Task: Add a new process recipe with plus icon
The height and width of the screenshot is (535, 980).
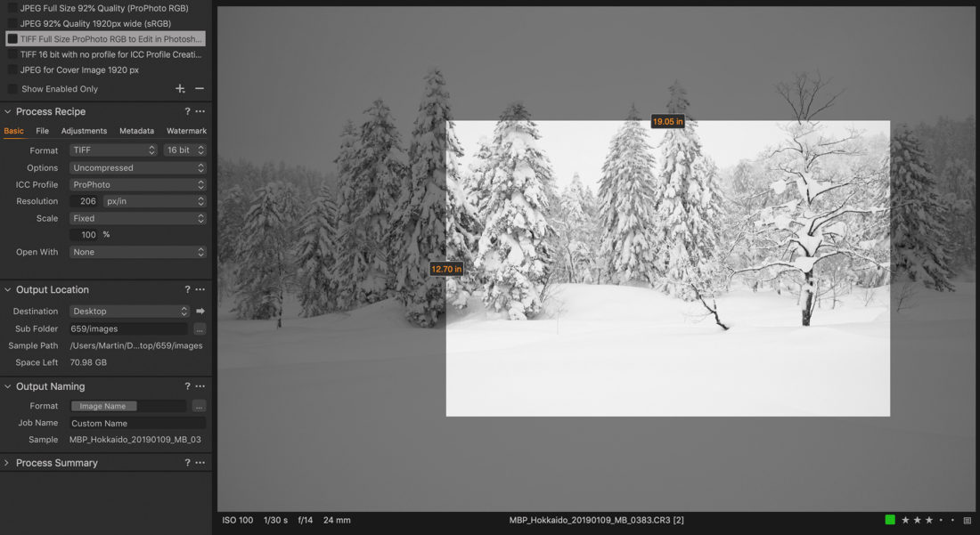Action: coord(180,89)
